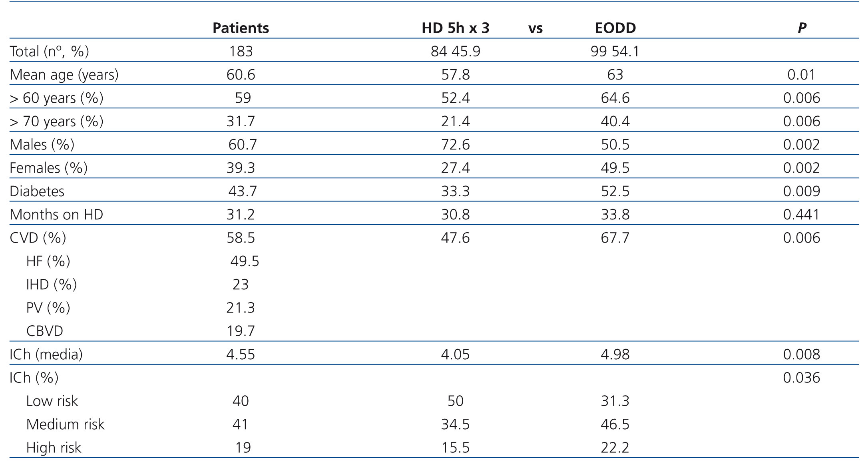The height and width of the screenshot is (464, 868).
Task: Click the 'Diabetes' row label
Action: click(37, 191)
